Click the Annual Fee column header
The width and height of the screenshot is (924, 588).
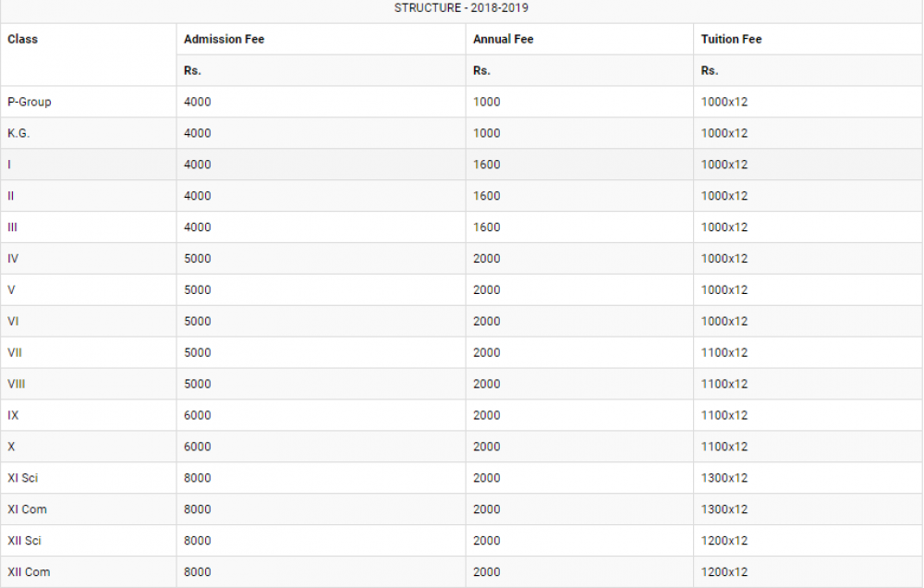point(504,39)
